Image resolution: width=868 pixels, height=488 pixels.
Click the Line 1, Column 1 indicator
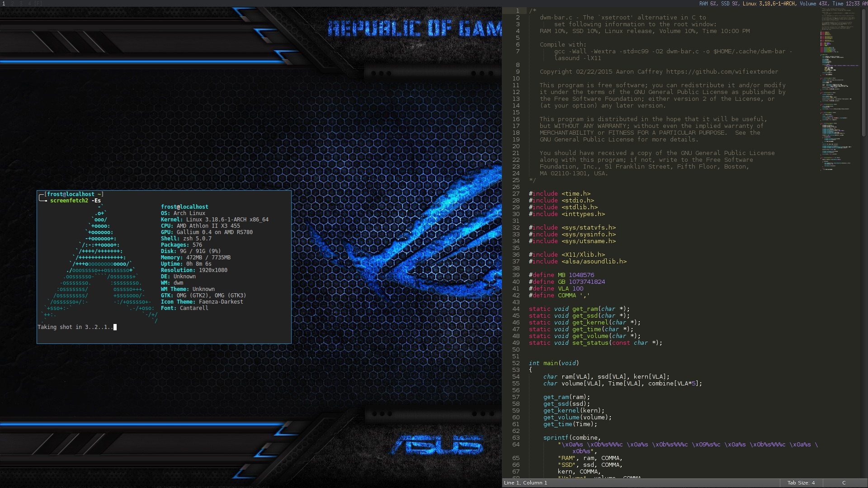(x=525, y=483)
